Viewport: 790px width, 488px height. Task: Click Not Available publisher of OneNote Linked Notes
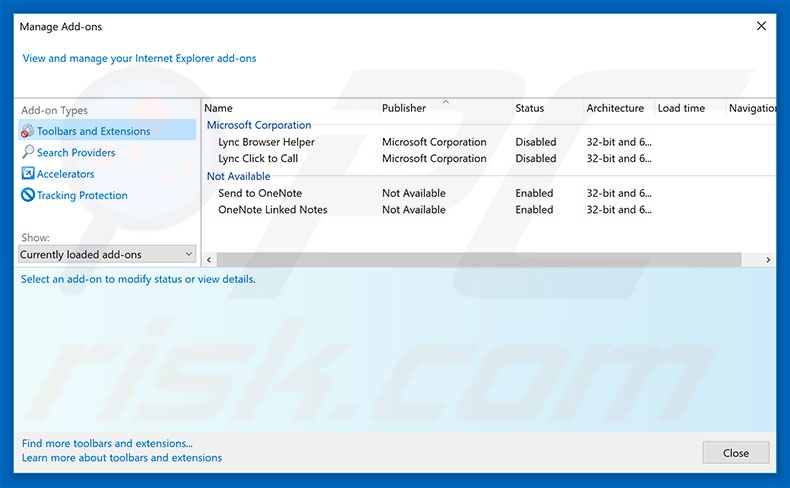(414, 210)
